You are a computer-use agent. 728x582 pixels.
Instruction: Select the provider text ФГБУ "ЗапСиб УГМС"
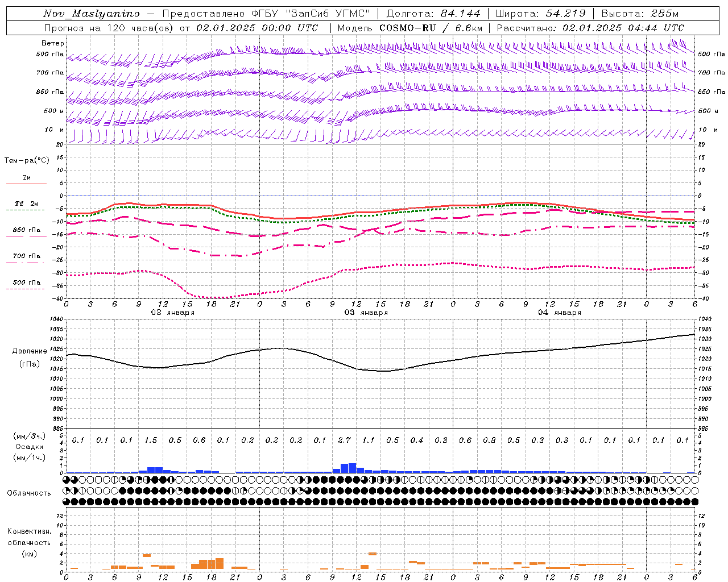click(x=311, y=14)
